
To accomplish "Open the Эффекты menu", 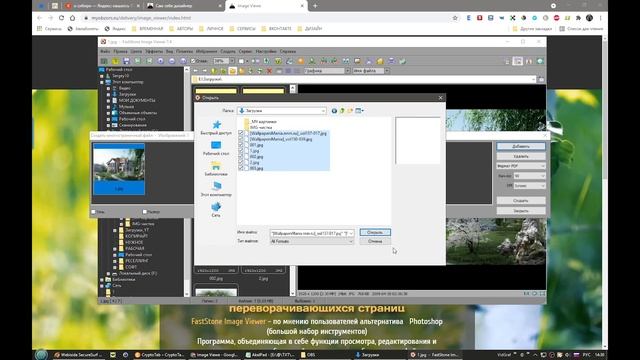I will [154, 51].
